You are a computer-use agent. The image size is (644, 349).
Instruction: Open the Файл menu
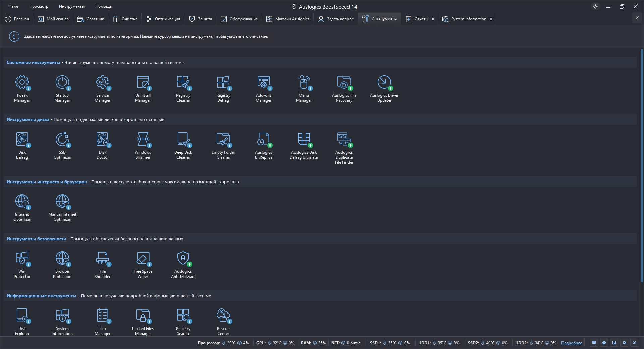(13, 6)
